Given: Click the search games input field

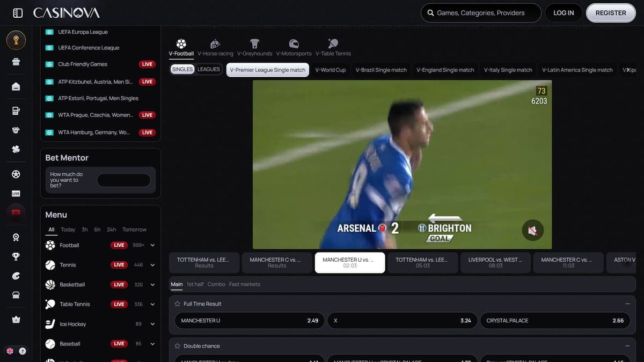Looking at the screenshot, I should 481,13.
